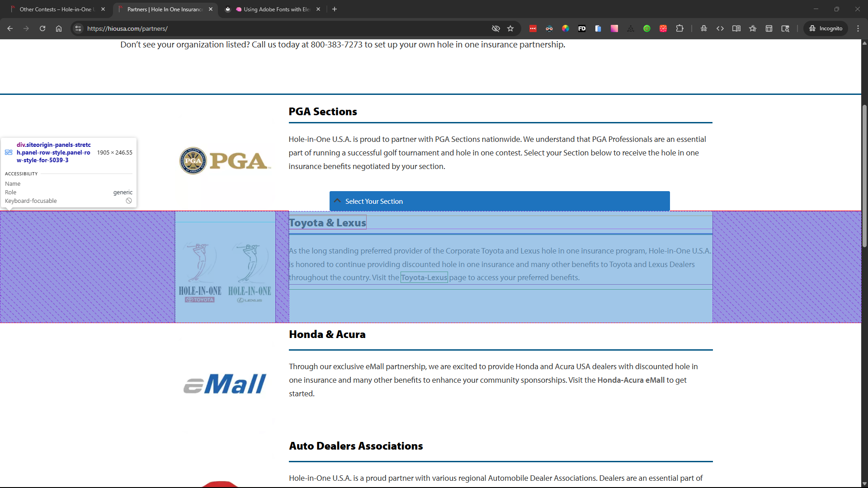The width and height of the screenshot is (868, 488).
Task: Reload the partners page
Action: pyautogui.click(x=42, y=28)
